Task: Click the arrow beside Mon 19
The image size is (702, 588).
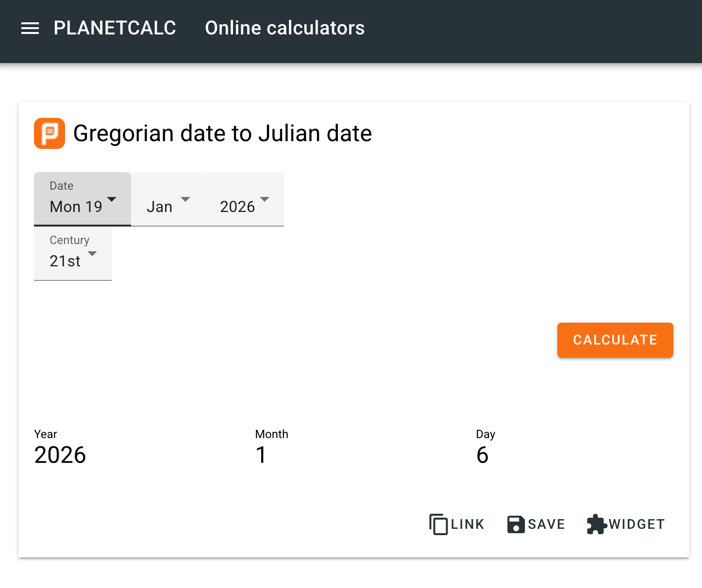Action: click(x=112, y=199)
